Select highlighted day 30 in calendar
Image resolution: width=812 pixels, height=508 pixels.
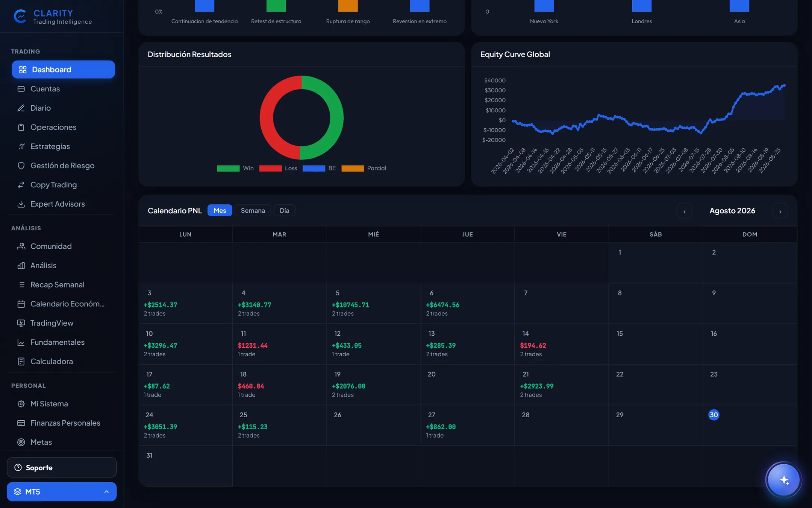tap(714, 415)
